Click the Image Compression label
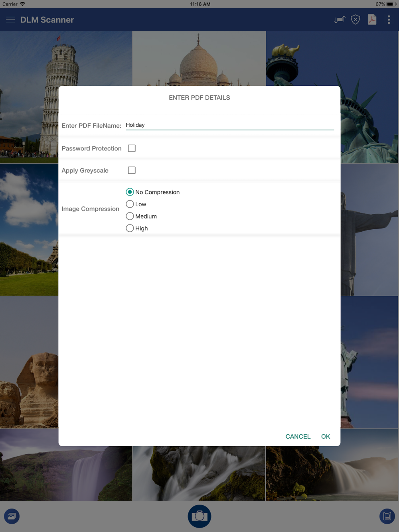Screen dimensions: 399x532 tap(91, 209)
